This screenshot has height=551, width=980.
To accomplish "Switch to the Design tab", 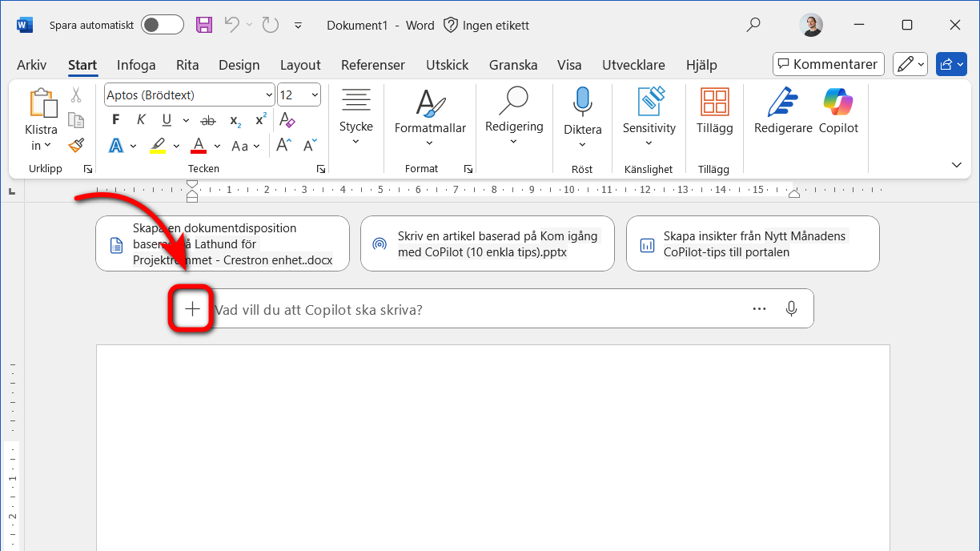I will click(239, 65).
